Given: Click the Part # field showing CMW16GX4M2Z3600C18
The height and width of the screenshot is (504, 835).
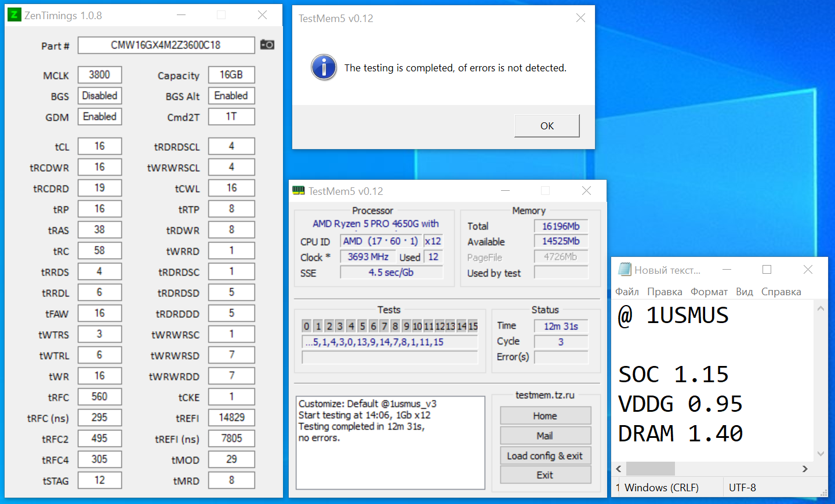Looking at the screenshot, I should [x=166, y=45].
